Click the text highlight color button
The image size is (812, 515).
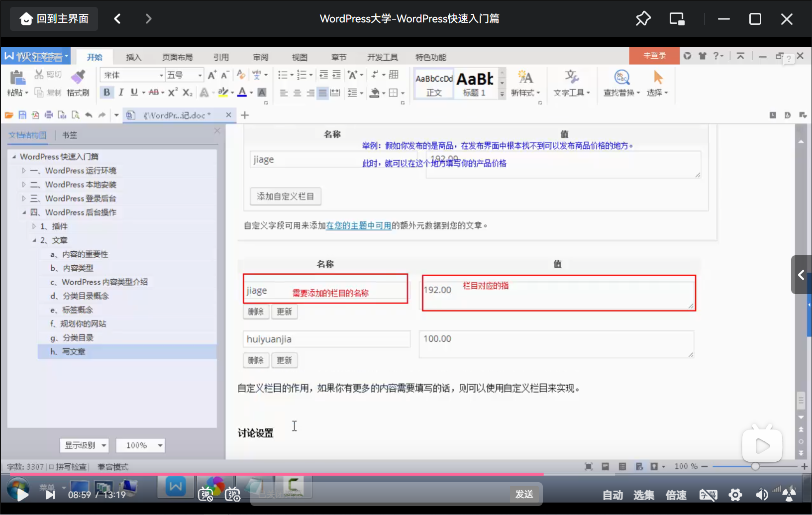[x=223, y=93]
